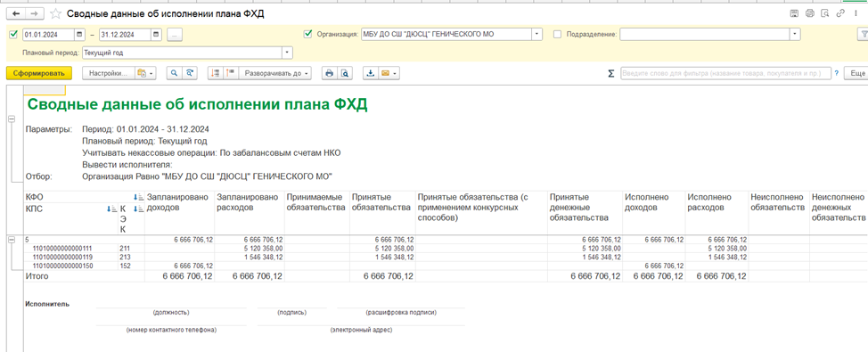Click the Исполнитель label
The height and width of the screenshot is (352, 868).
(47, 304)
